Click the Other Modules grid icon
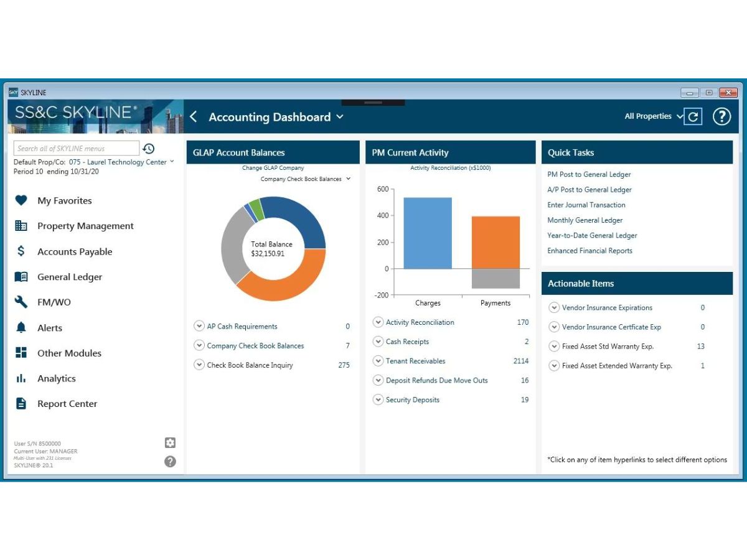The height and width of the screenshot is (560, 747). point(21,353)
